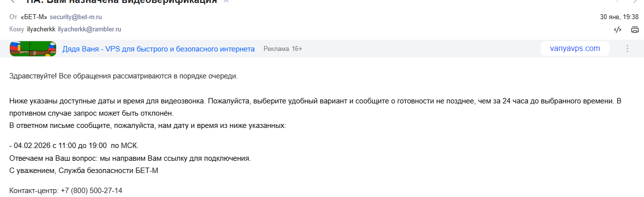
Task: Go back using the arrow beside the subject
Action: click(13, 1)
